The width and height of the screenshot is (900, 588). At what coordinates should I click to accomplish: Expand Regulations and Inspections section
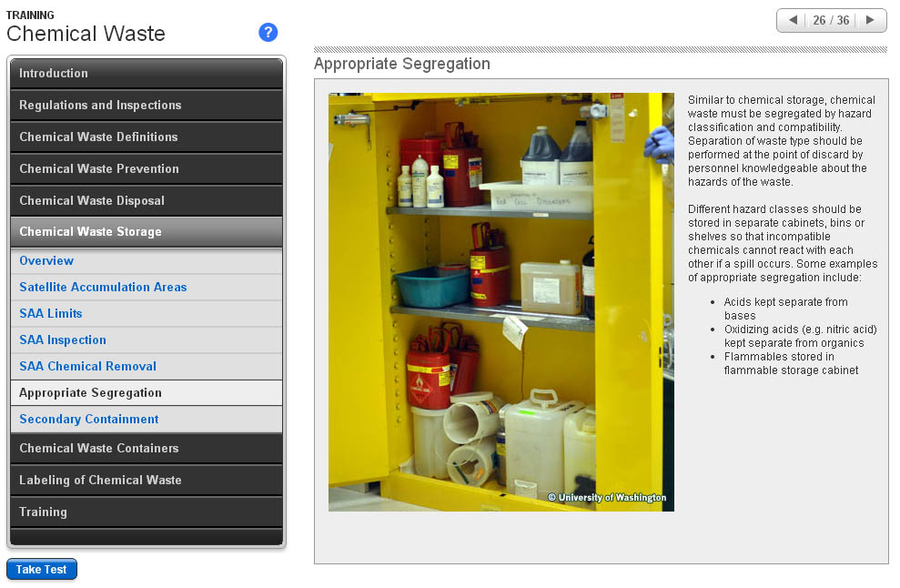(146, 106)
